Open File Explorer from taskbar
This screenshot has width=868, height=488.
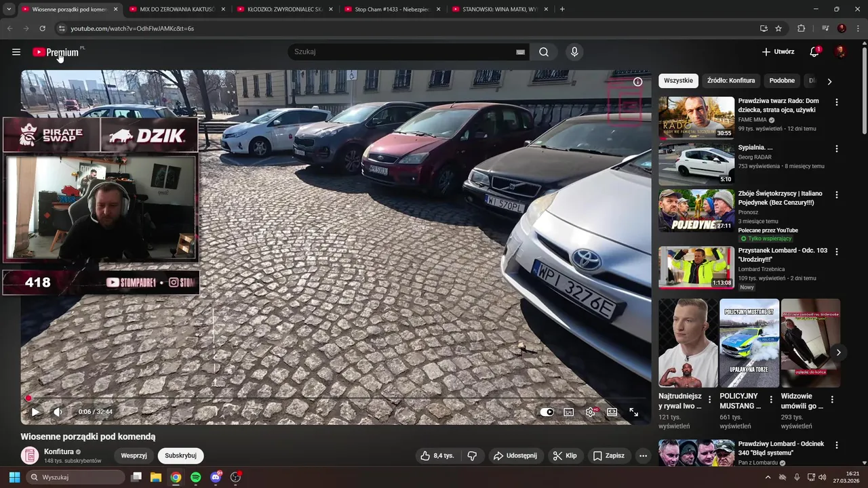tap(155, 477)
